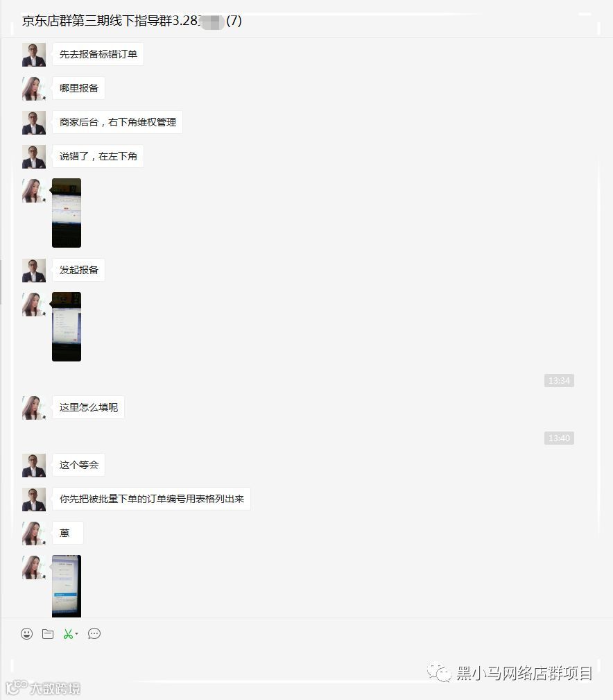Expand the screenshot options dropdown arrow
This screenshot has height=700, width=613.
[77, 633]
